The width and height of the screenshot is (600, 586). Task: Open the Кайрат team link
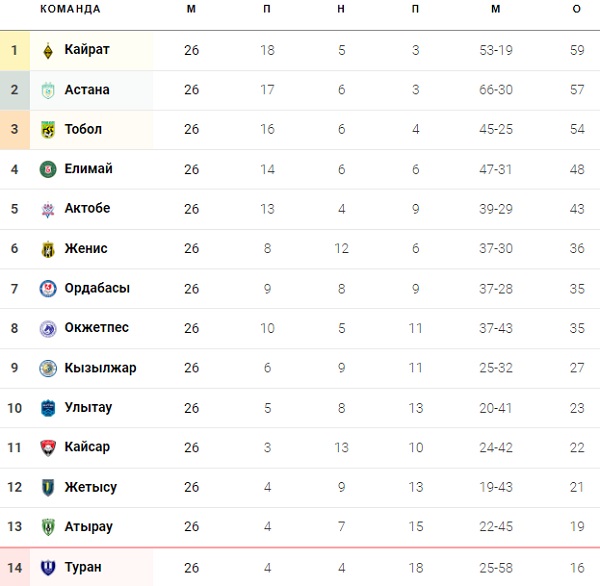[87, 50]
